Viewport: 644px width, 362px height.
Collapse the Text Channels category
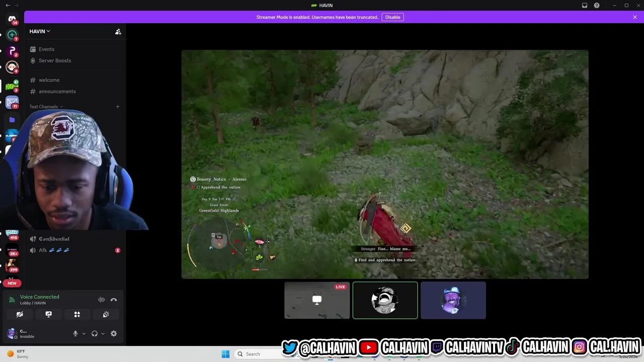pyautogui.click(x=46, y=107)
